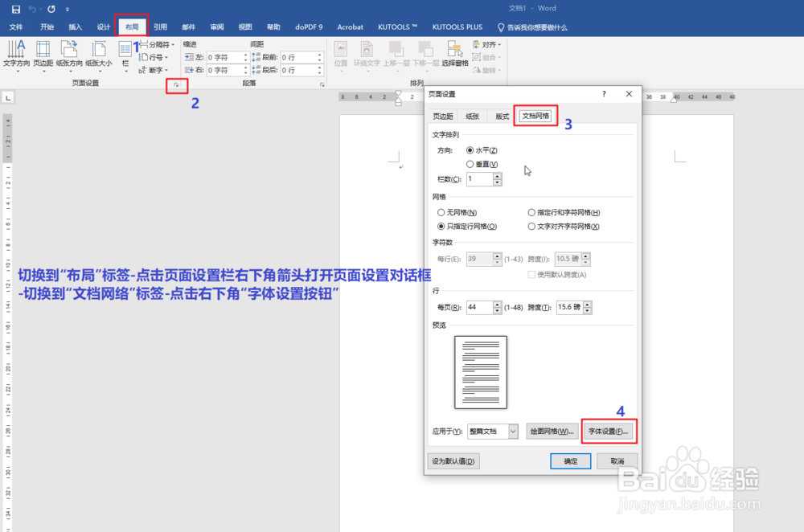804x532 pixels.
Task: Click the left indent 0 字符 field
Action: pos(228,57)
